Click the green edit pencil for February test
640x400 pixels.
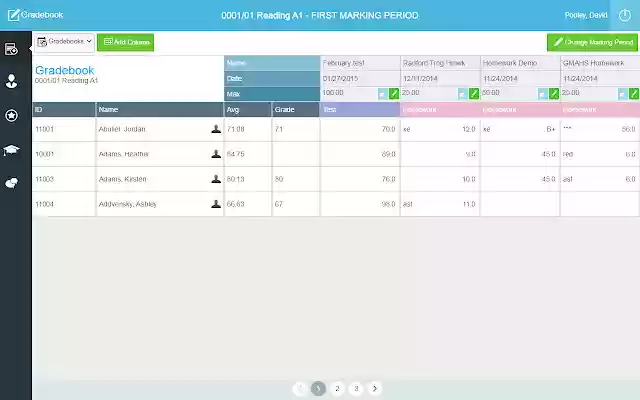(x=394, y=93)
